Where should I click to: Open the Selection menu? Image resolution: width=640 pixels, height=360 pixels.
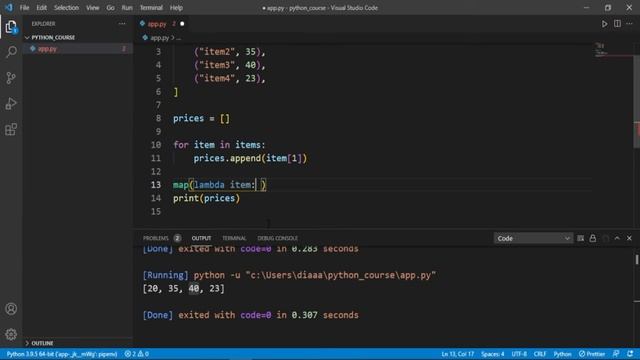point(66,8)
